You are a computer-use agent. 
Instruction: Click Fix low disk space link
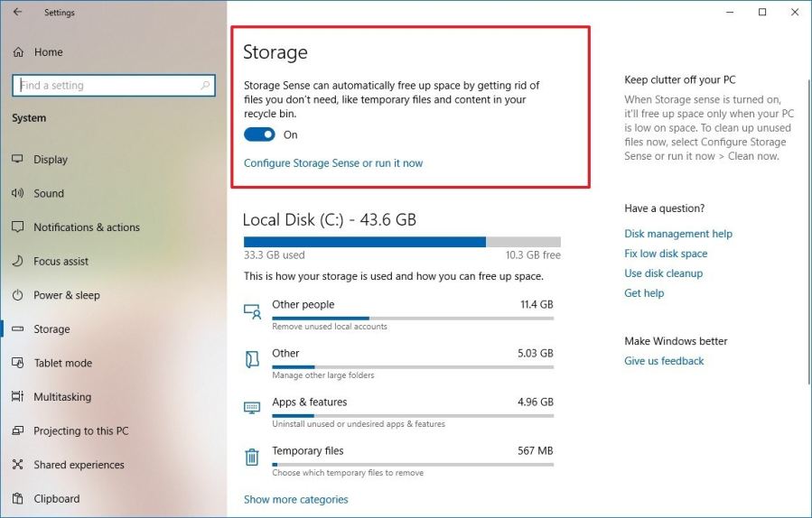point(666,253)
